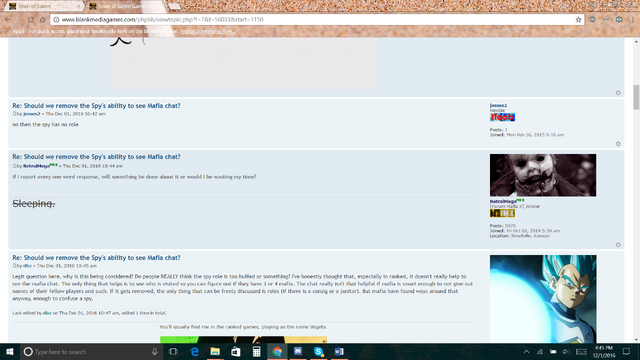Focus the address bar URL field

(314, 20)
